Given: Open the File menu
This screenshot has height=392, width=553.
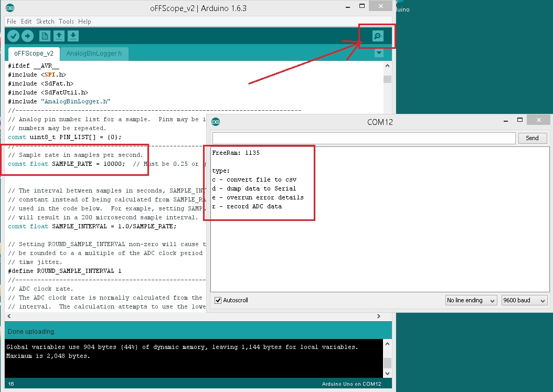Looking at the screenshot, I should pyautogui.click(x=12, y=22).
